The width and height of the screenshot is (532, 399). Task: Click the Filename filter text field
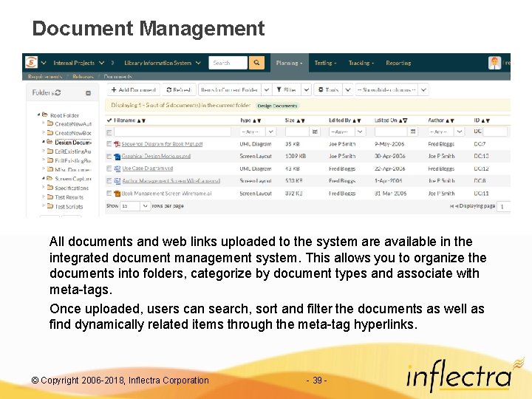pyautogui.click(x=172, y=132)
